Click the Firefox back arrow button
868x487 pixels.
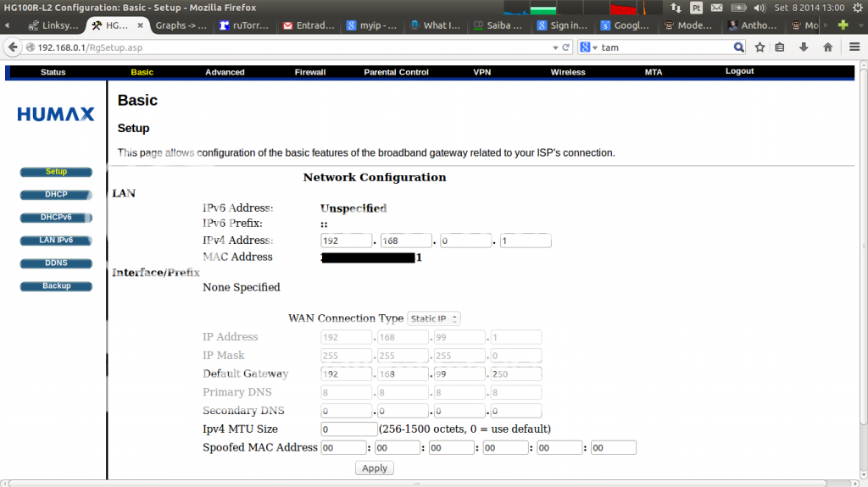click(x=13, y=47)
